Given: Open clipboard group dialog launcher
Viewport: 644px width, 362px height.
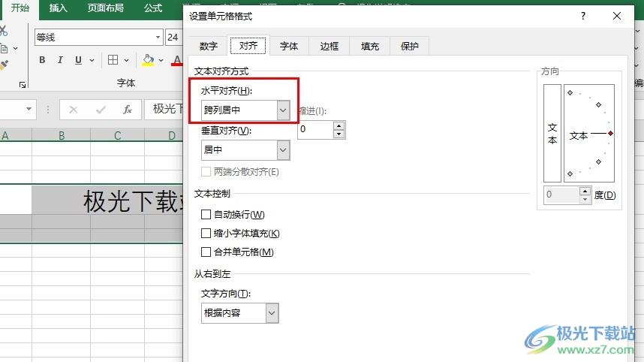Looking at the screenshot, I should click(x=23, y=85).
